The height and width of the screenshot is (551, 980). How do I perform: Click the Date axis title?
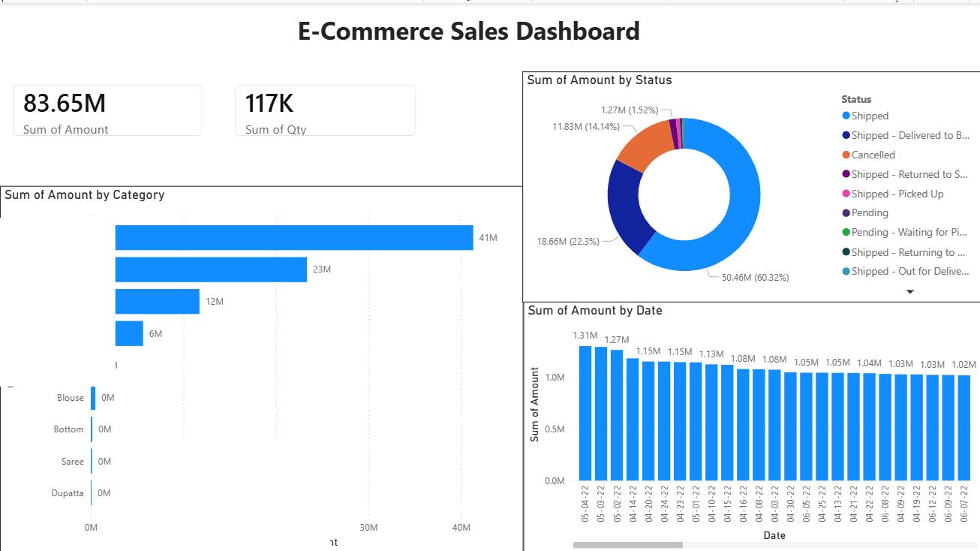coord(774,535)
